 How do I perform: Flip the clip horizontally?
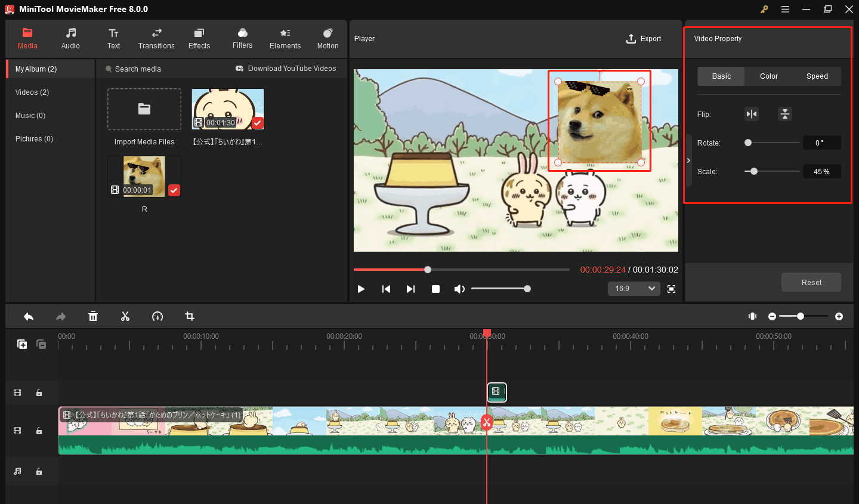coord(752,114)
